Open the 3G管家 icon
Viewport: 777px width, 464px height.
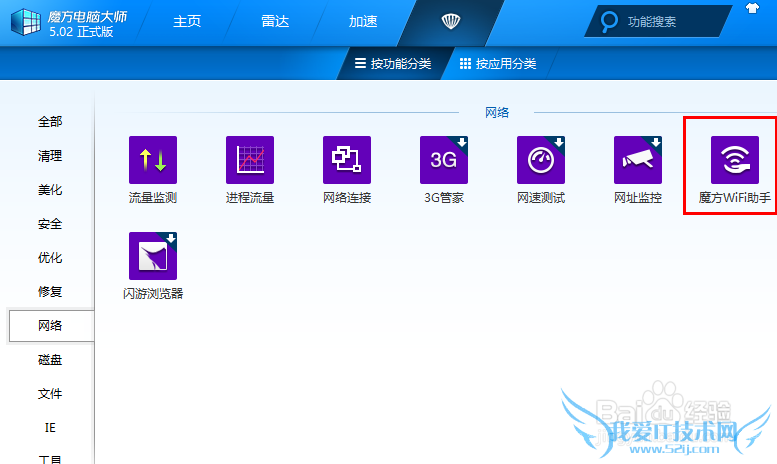[444, 160]
